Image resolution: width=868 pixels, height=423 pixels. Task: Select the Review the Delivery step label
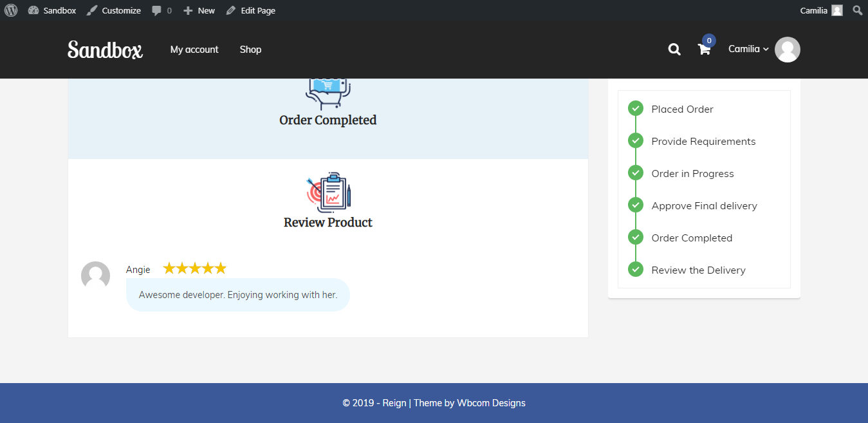[x=698, y=270]
